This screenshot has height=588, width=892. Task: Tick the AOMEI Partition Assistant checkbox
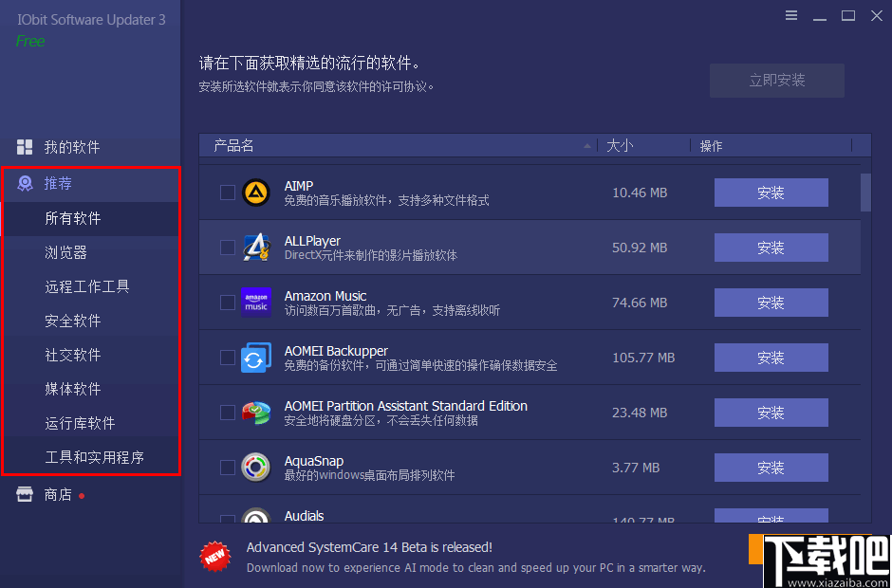tap(228, 413)
